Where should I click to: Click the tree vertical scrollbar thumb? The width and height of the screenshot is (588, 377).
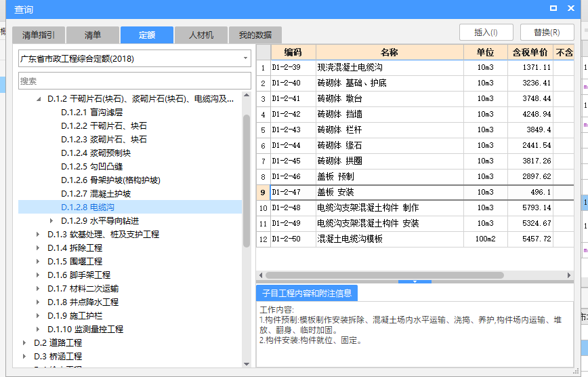247,180
